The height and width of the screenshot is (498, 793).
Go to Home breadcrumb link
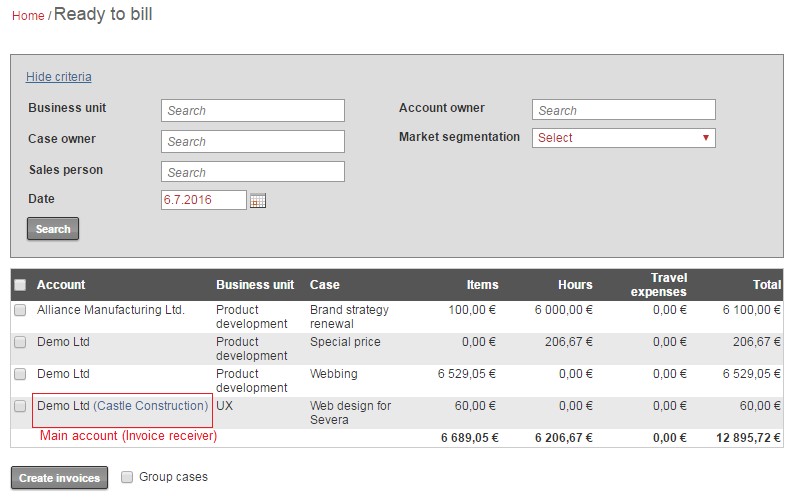point(28,16)
